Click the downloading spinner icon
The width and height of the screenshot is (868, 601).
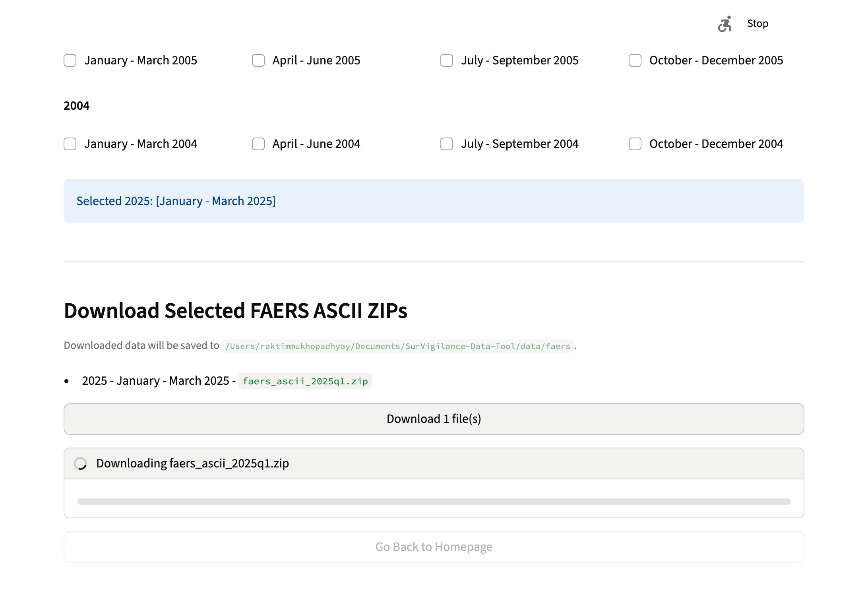coord(80,463)
